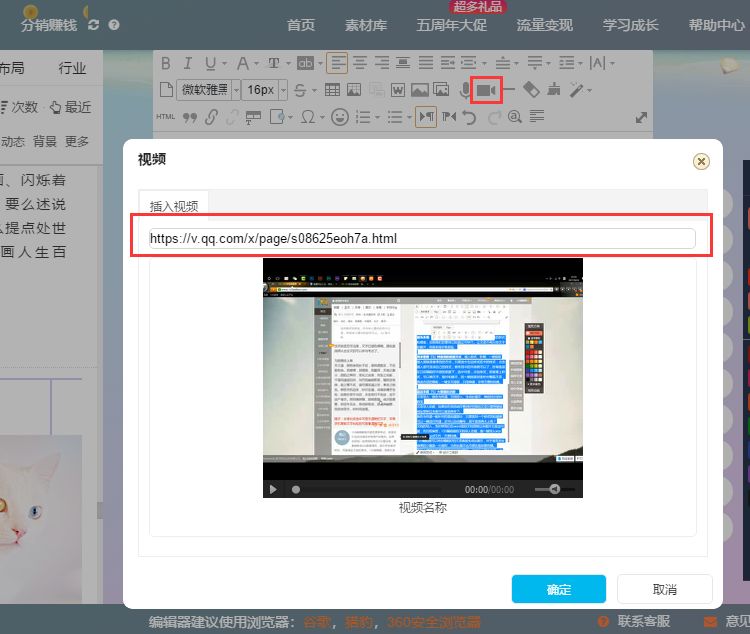Select the 插入视频 tab
The width and height of the screenshot is (750, 634).
click(x=174, y=206)
